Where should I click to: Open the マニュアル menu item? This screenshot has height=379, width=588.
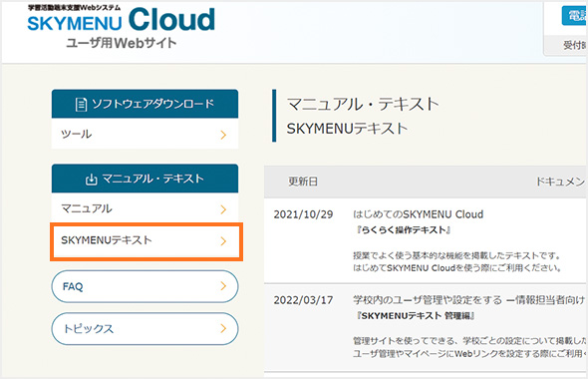[145, 208]
